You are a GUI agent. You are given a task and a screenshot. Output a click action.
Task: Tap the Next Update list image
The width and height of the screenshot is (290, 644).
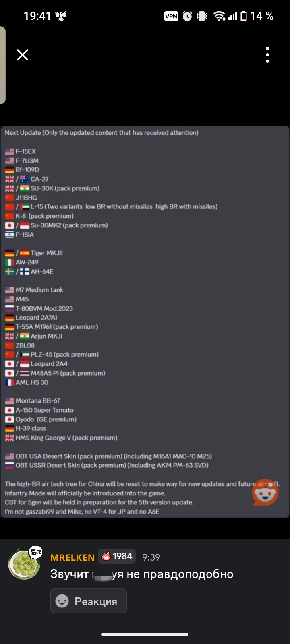145,322
